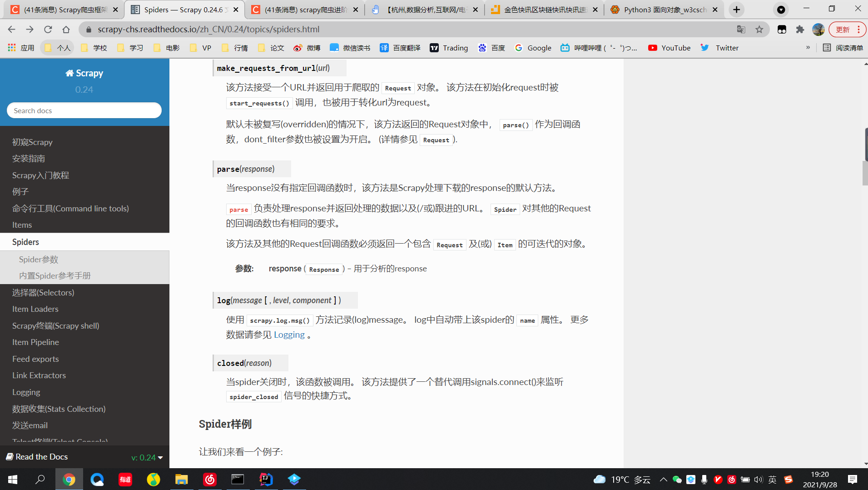The width and height of the screenshot is (868, 490).
Task: Open a new browser tab with plus icon
Action: click(x=736, y=10)
